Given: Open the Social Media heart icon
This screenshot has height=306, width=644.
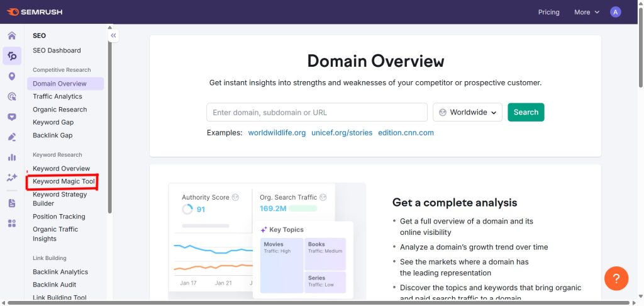Looking at the screenshot, I should (11, 117).
